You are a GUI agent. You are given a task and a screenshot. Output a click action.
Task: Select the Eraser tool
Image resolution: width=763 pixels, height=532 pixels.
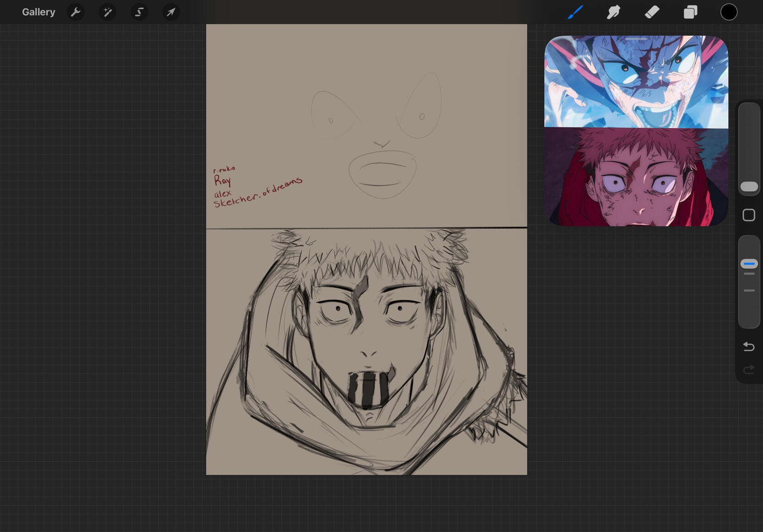[x=652, y=12]
